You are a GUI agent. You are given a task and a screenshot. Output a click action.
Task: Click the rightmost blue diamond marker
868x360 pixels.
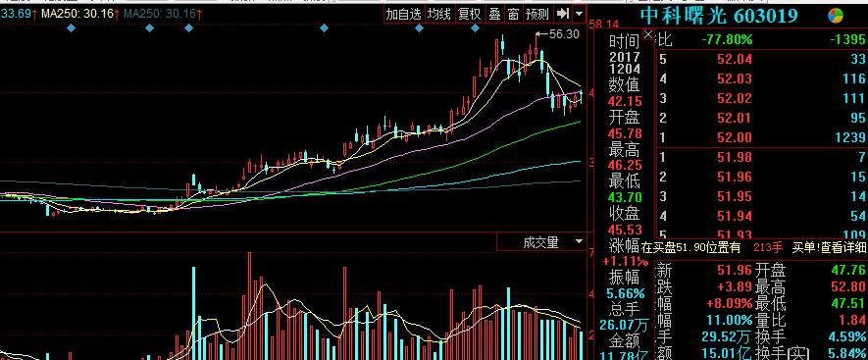pyautogui.click(x=475, y=27)
